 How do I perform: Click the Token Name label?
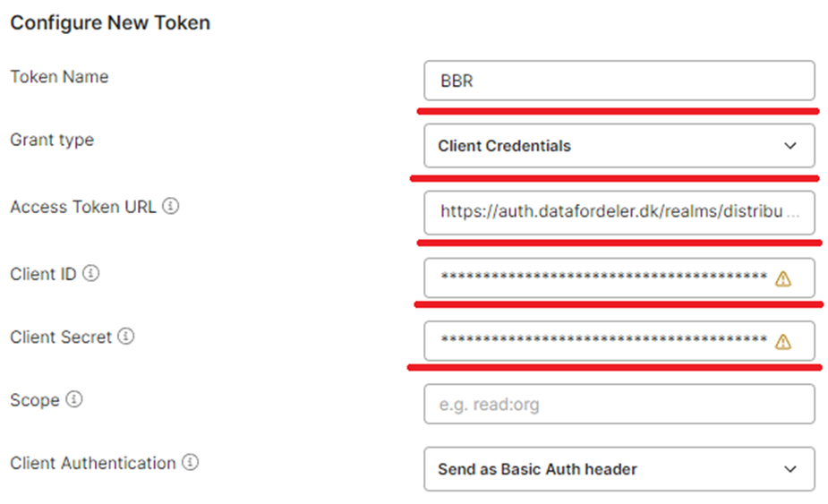pyautogui.click(x=59, y=77)
